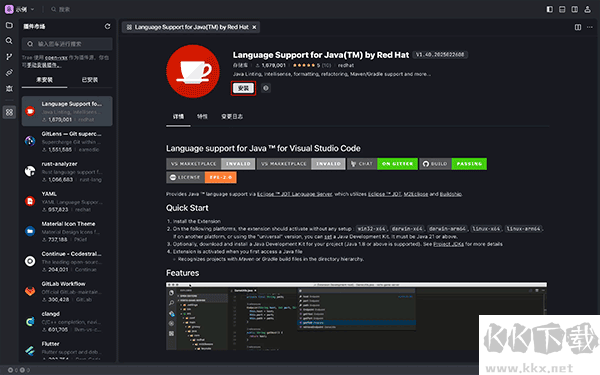Click the purple project avatar icon
This screenshot has height=375, width=600.
click(9, 9)
